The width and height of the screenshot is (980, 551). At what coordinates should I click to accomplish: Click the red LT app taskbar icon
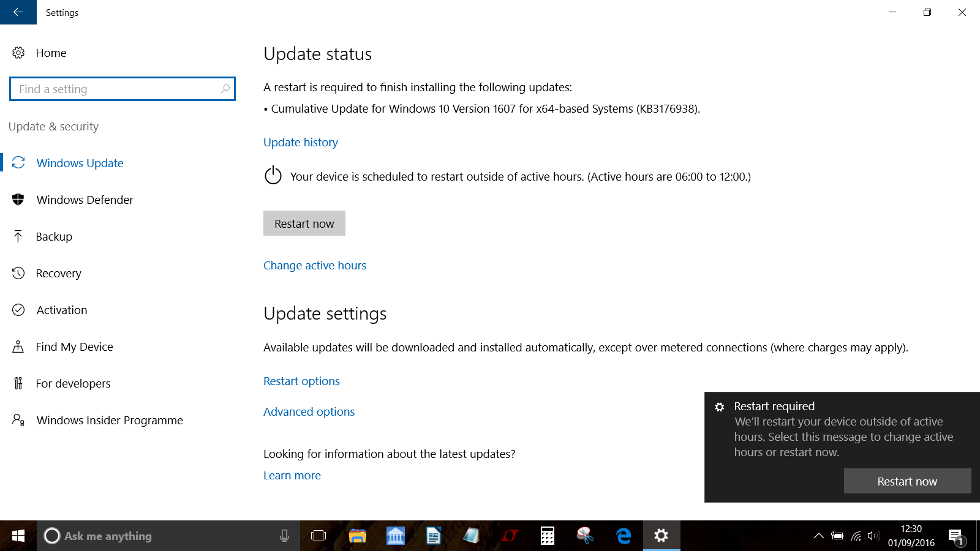point(510,536)
